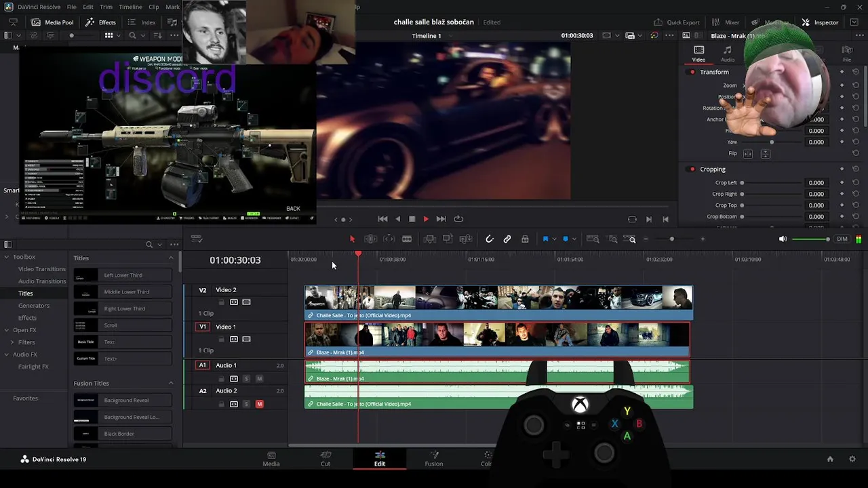Click the Detail Zoom icon
This screenshot has width=868, height=488.
[612, 239]
